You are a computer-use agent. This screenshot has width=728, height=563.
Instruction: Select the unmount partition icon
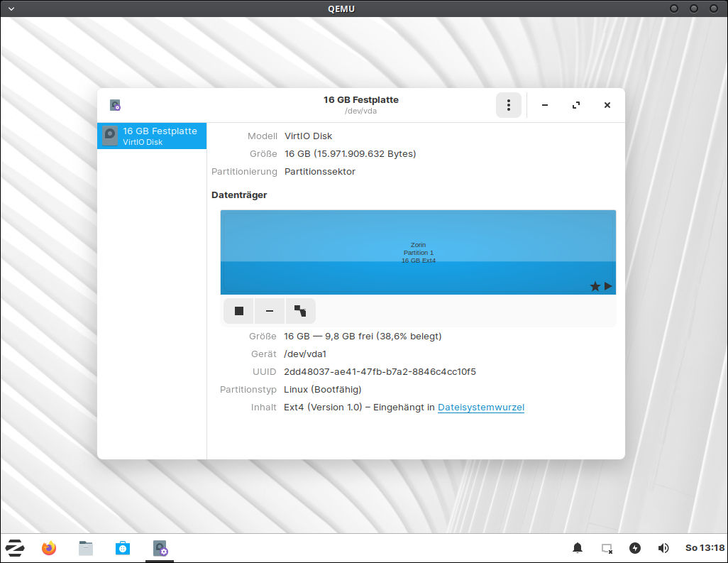tap(238, 310)
